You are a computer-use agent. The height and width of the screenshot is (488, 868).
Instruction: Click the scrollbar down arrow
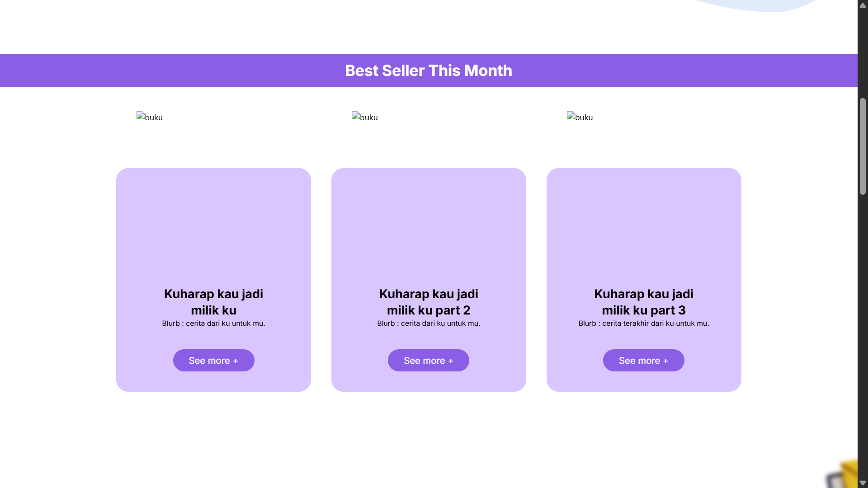click(863, 483)
